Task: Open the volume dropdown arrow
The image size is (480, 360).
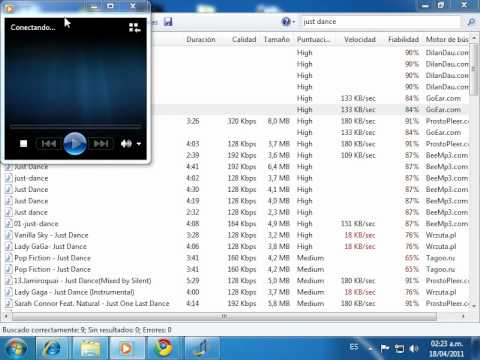Action: 139,144
